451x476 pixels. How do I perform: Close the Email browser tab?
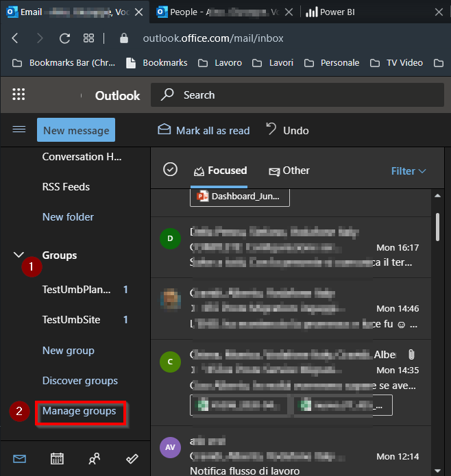pos(138,12)
